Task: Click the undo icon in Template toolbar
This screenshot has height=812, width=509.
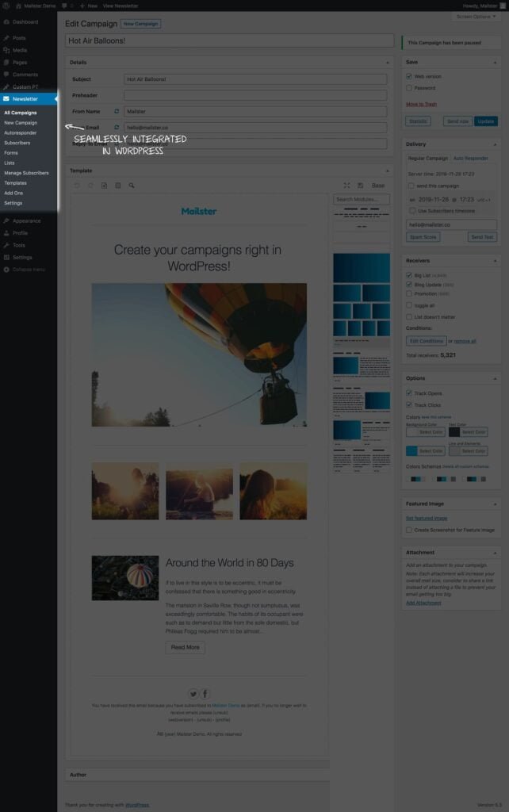Action: [77, 186]
